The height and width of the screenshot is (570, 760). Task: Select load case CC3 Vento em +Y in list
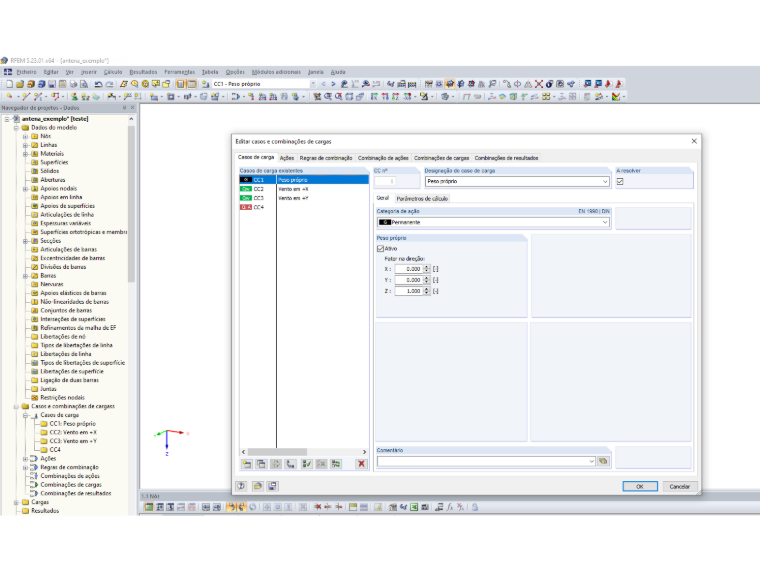click(303, 198)
